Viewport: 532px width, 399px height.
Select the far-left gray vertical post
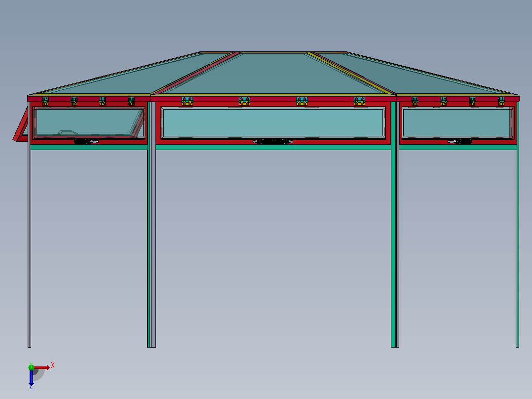tap(29, 224)
